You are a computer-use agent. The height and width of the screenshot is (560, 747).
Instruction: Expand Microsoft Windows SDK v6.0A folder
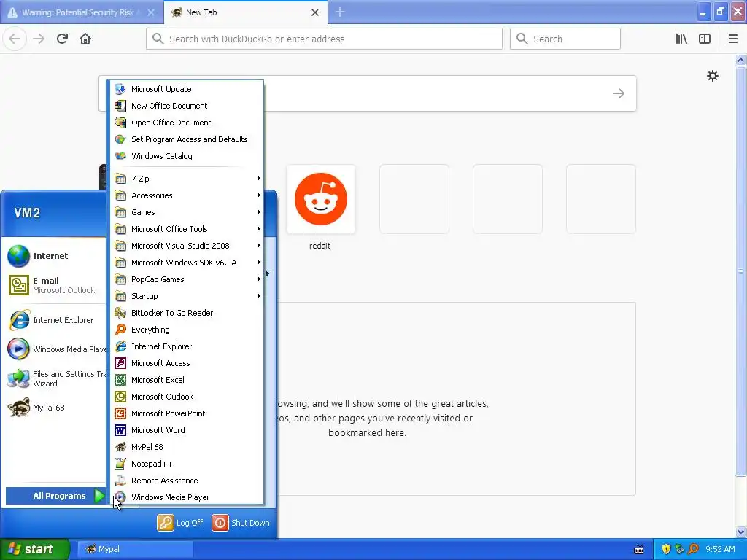[x=187, y=262]
